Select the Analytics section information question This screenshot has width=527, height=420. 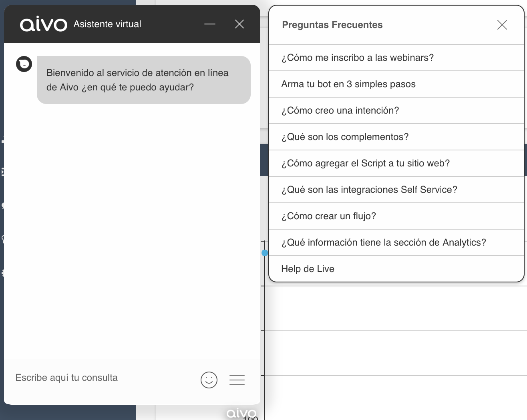click(x=396, y=242)
